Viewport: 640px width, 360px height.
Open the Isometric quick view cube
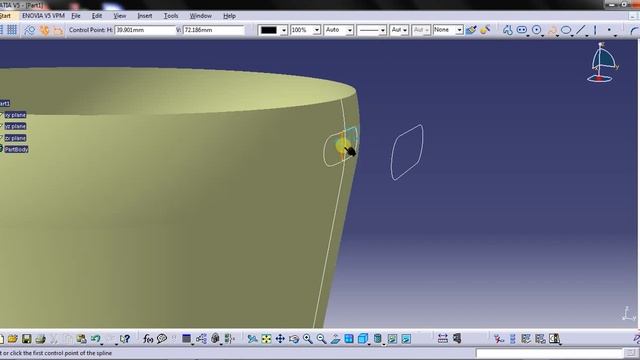(x=362, y=339)
